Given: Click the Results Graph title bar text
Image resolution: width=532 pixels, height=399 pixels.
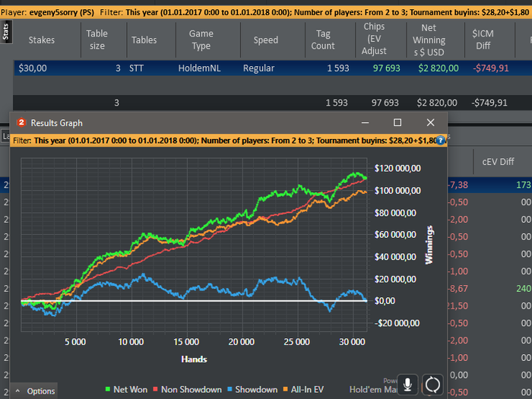Looking at the screenshot, I should 57,123.
